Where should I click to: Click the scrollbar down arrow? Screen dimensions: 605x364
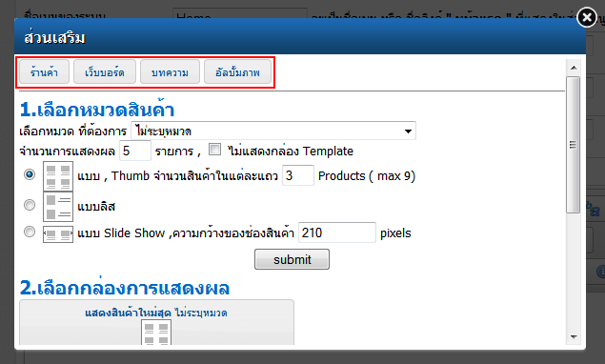574,337
